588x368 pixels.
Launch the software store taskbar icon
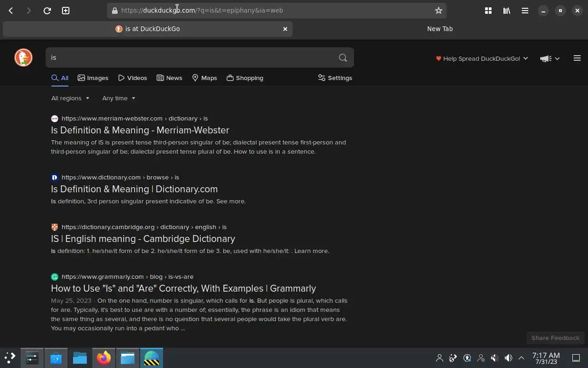click(56, 358)
